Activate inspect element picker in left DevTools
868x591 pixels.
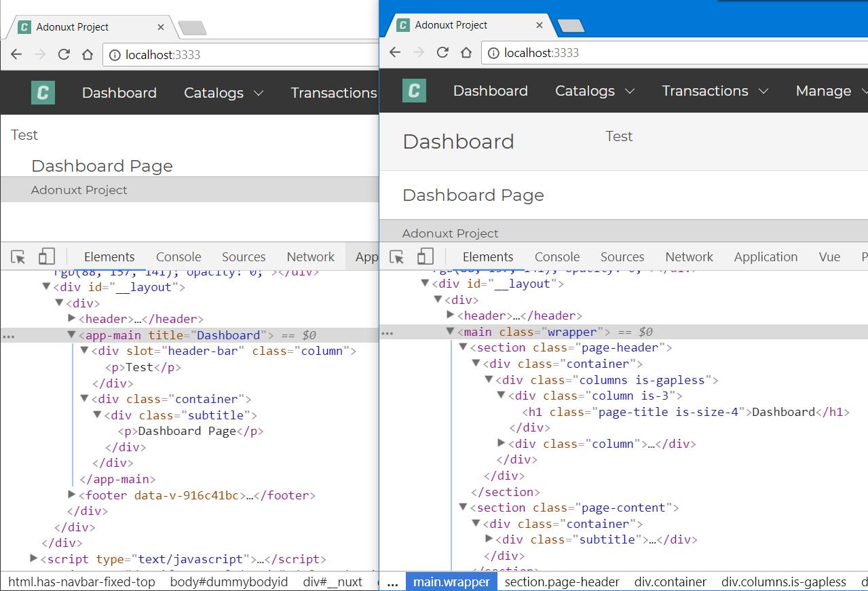pos(19,257)
